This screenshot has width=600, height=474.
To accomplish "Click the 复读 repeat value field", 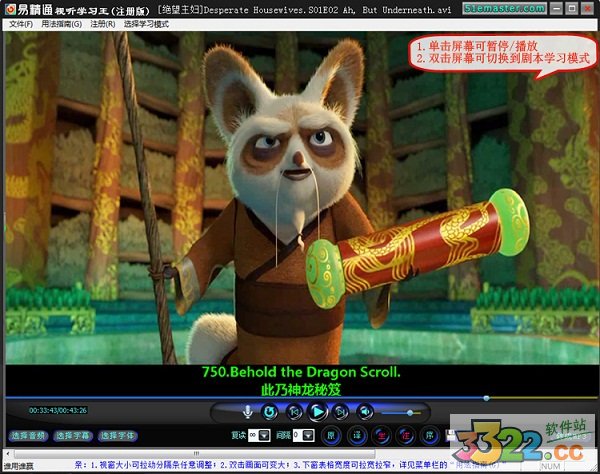I will [254, 435].
